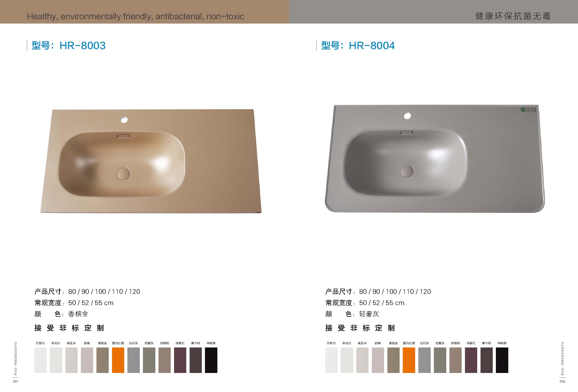Screen dimensions: 578x392
Task: Pick the 月影白 white swatch under HR-8003
Action: click(x=40, y=360)
